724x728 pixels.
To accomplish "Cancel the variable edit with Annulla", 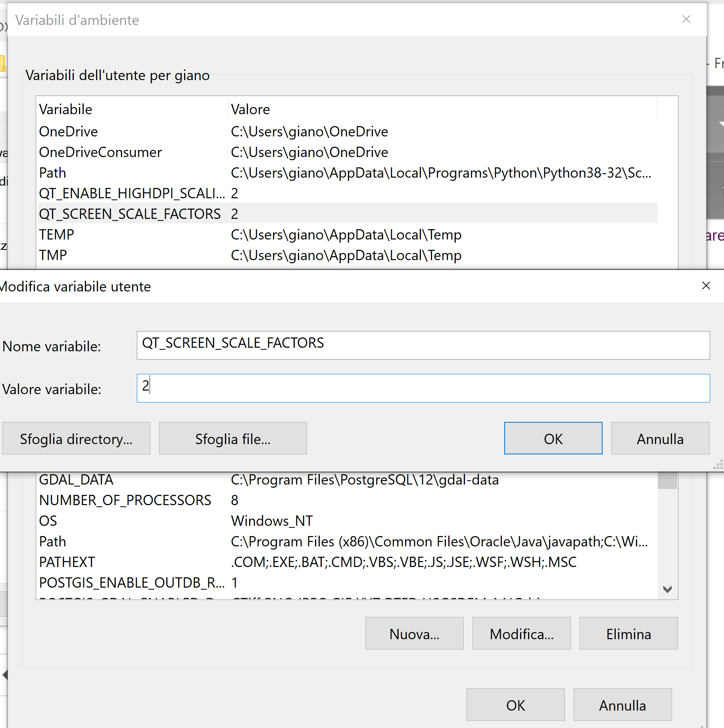I will coord(660,439).
